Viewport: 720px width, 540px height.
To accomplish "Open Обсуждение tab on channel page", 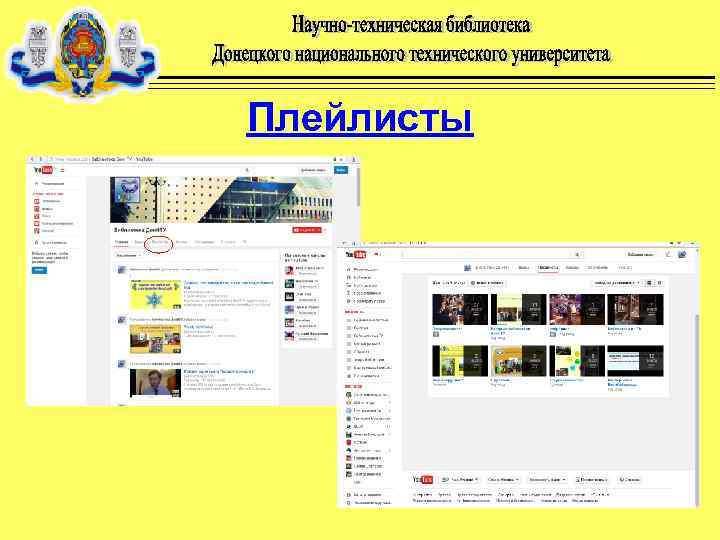I will pyautogui.click(x=204, y=242).
